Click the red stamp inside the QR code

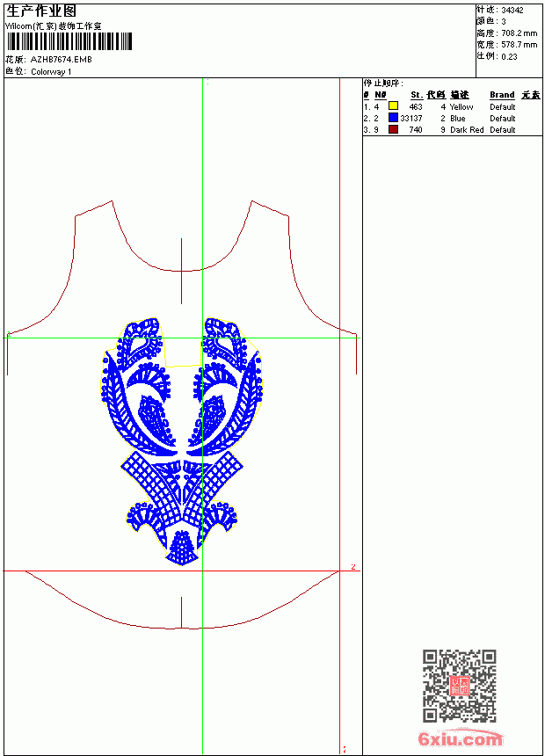pos(460,686)
